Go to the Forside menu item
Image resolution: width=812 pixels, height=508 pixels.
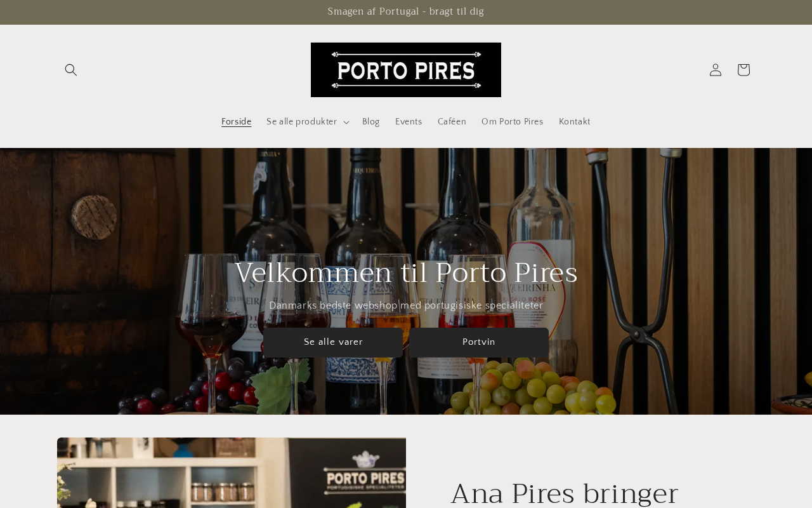coord(236,122)
